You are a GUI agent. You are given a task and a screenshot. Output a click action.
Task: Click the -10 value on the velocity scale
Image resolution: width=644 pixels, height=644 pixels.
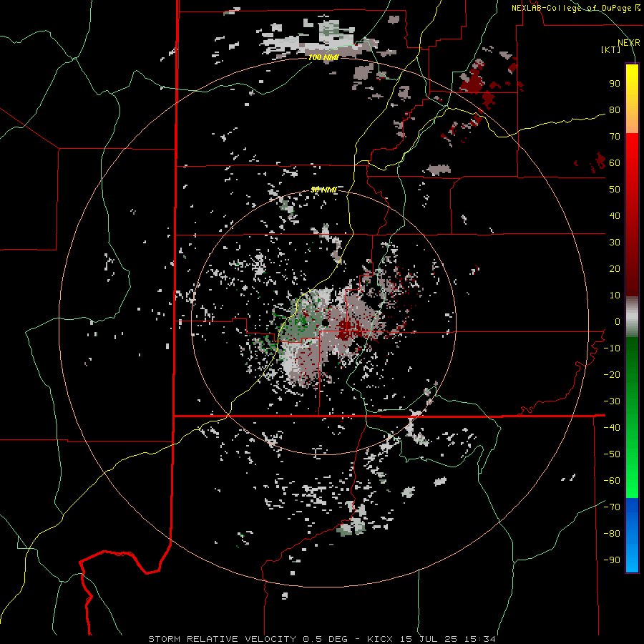(612, 348)
